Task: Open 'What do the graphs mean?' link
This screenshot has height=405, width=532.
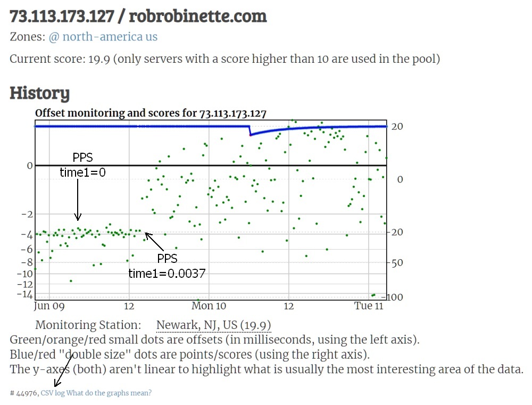Action: tap(109, 393)
